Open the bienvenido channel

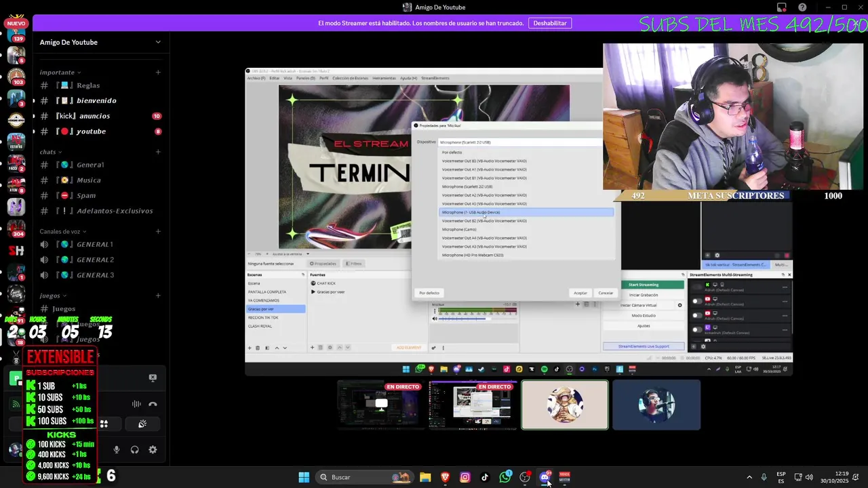pos(100,100)
